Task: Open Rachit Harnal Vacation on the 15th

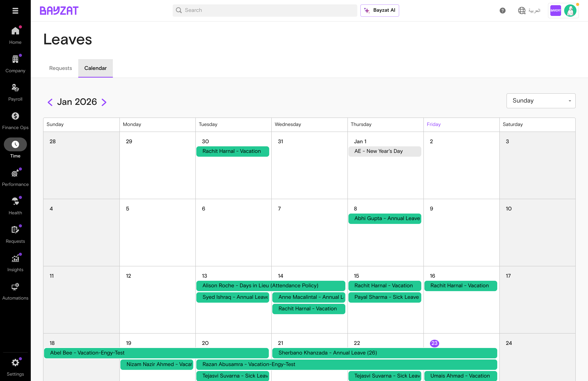Action: pos(385,286)
